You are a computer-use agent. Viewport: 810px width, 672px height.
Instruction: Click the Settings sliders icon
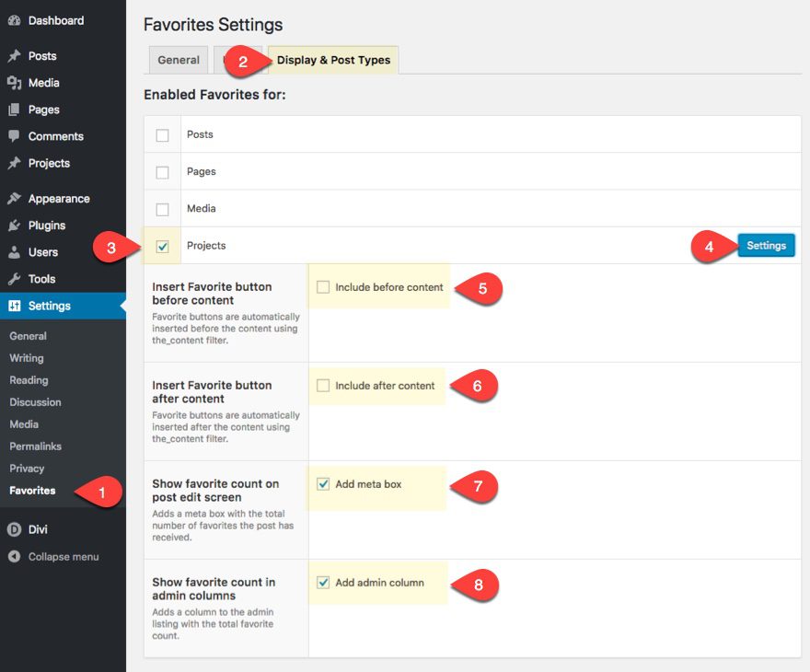(15, 306)
